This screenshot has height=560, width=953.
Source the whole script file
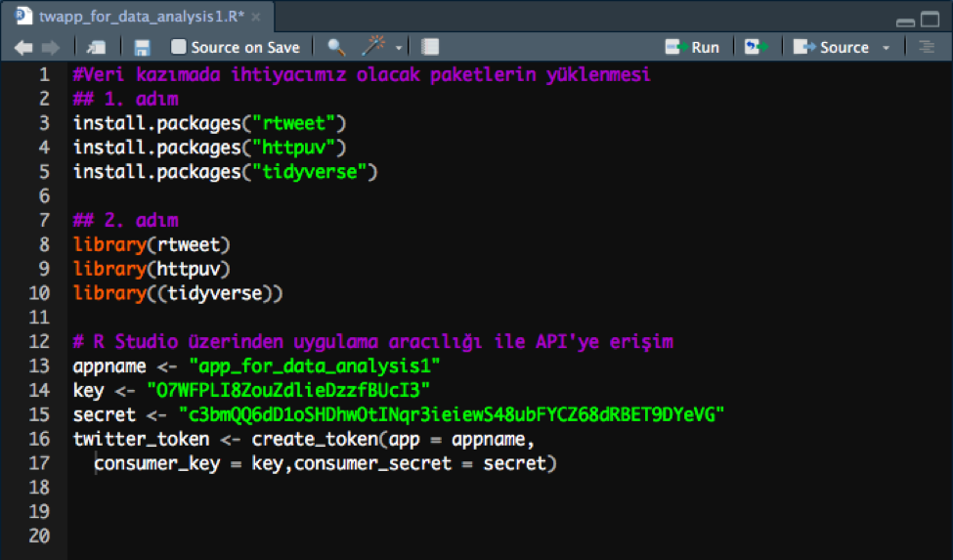[x=832, y=47]
